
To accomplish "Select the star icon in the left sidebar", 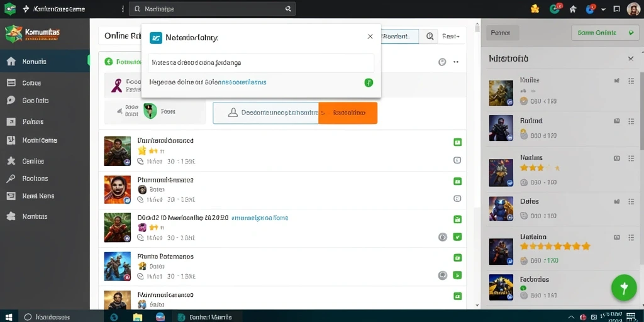I will [x=11, y=161].
